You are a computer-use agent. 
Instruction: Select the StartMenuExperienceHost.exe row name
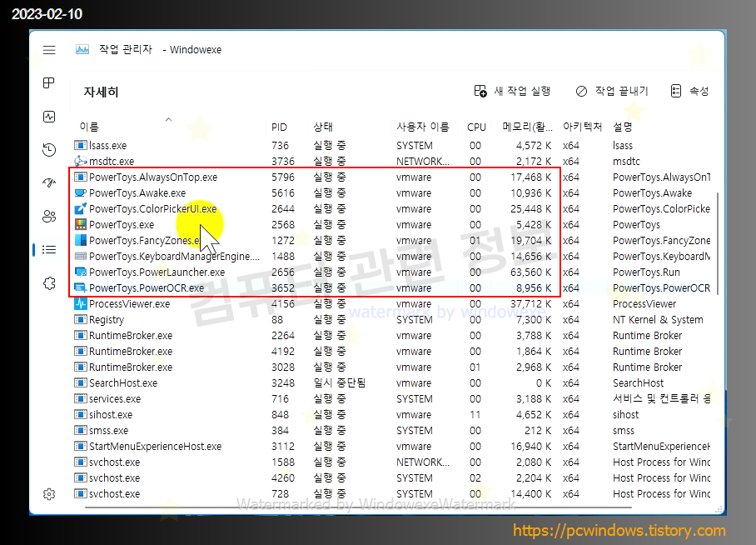[x=155, y=447]
